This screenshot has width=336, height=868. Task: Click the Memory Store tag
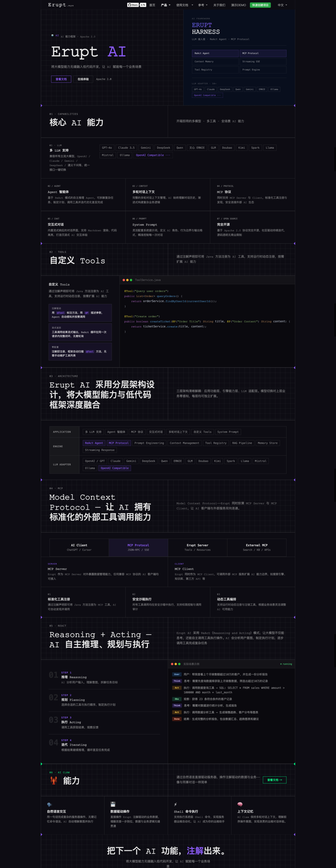point(268,443)
